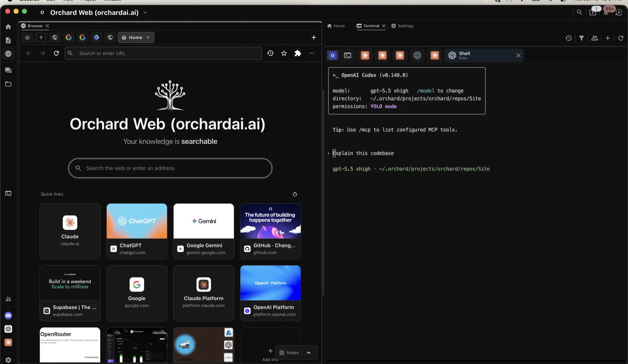
Task: Open the browser extensions puzzle icon
Action: coord(298,53)
